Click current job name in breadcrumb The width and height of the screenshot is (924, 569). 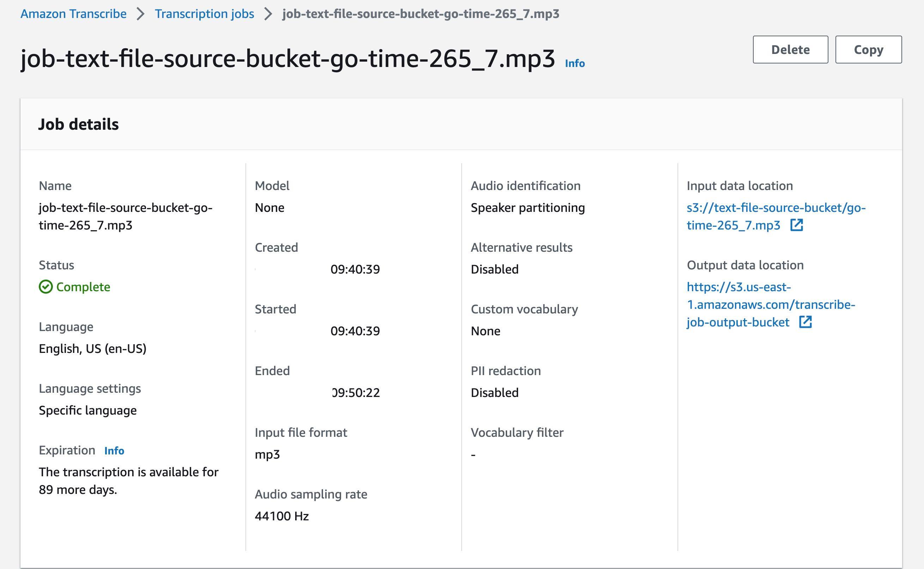coord(420,14)
